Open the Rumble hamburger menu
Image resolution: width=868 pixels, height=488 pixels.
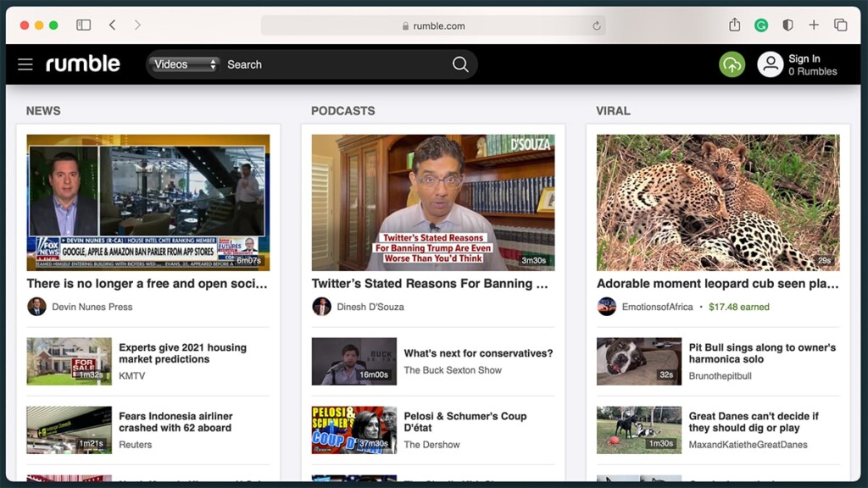tap(25, 64)
